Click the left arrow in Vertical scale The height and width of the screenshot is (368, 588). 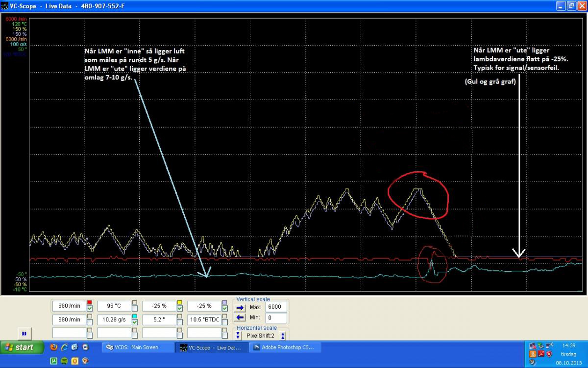240,317
